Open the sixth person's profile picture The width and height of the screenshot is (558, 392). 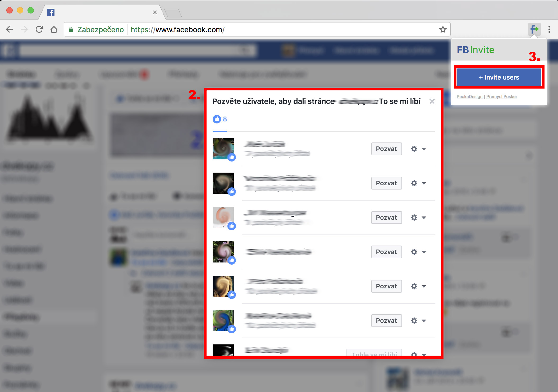click(x=223, y=321)
